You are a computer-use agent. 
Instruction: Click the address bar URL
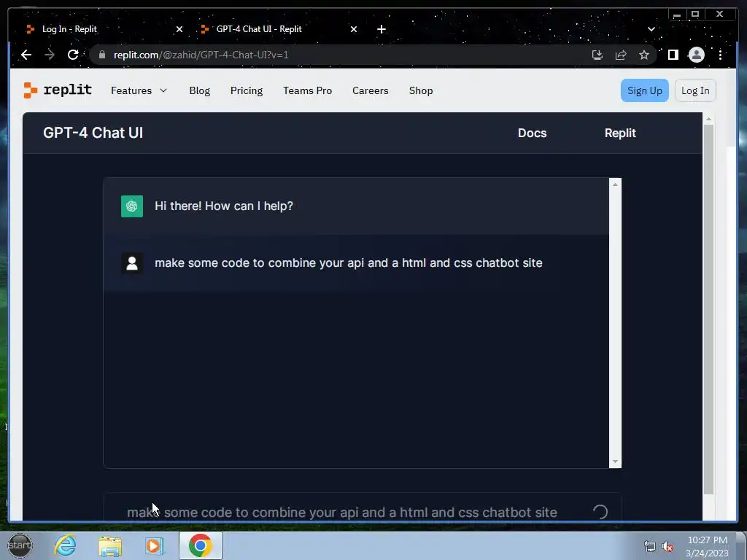point(201,55)
